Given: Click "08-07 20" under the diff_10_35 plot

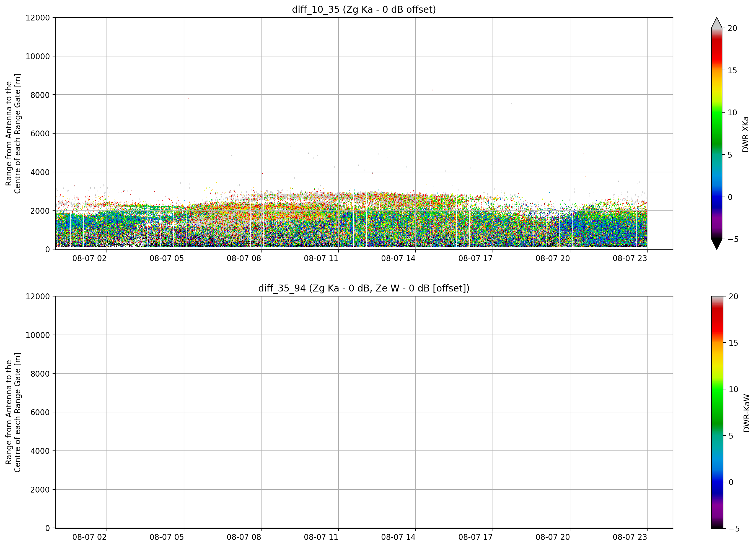Looking at the screenshot, I should point(553,259).
